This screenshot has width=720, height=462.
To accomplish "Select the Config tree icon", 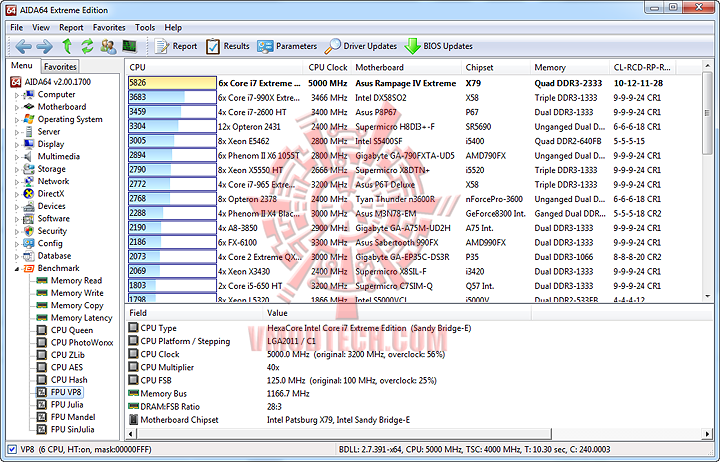I will 29,243.
